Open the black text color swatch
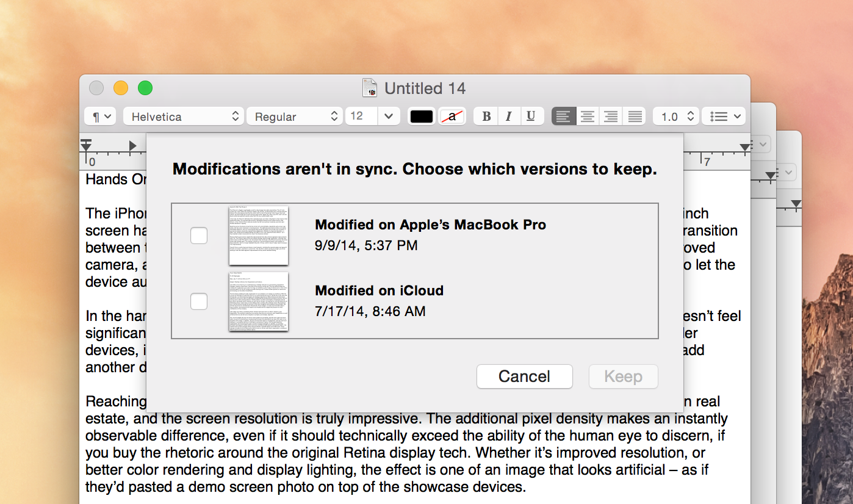Screen dimensions: 853x504 pyautogui.click(x=422, y=116)
